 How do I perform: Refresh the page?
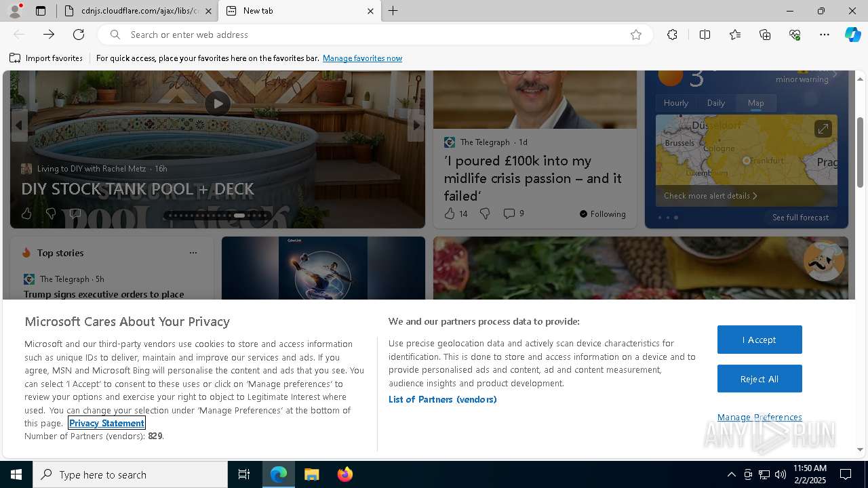click(x=79, y=35)
